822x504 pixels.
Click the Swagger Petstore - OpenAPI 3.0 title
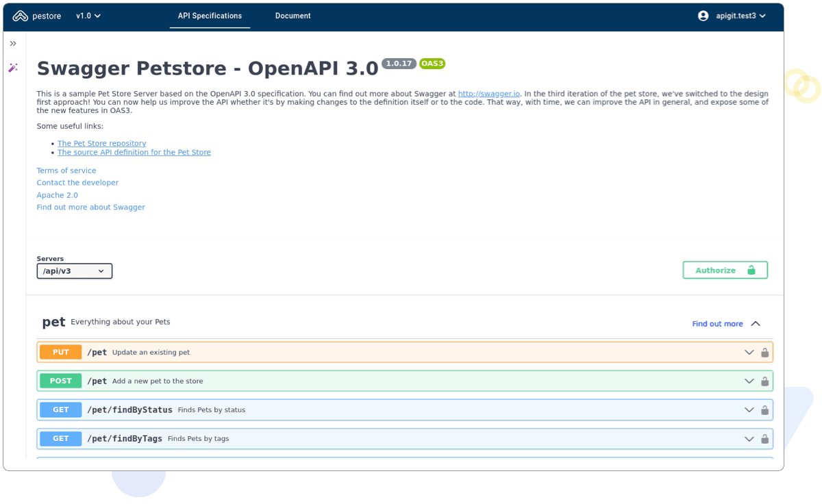pyautogui.click(x=208, y=68)
